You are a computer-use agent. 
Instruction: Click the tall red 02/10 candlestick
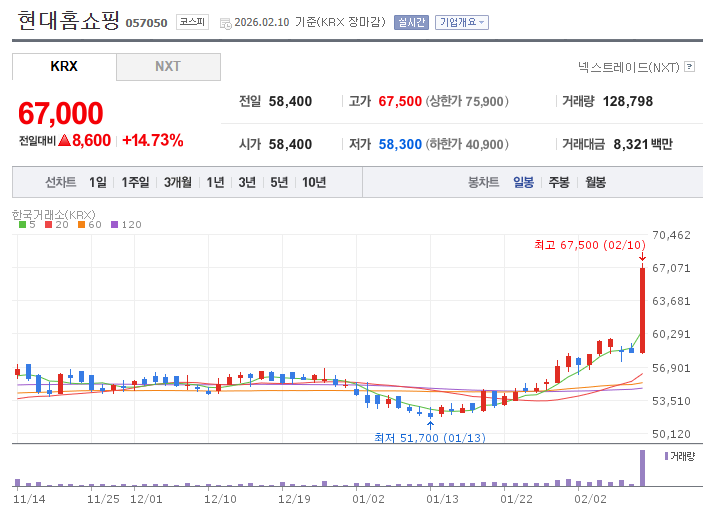coord(642,310)
